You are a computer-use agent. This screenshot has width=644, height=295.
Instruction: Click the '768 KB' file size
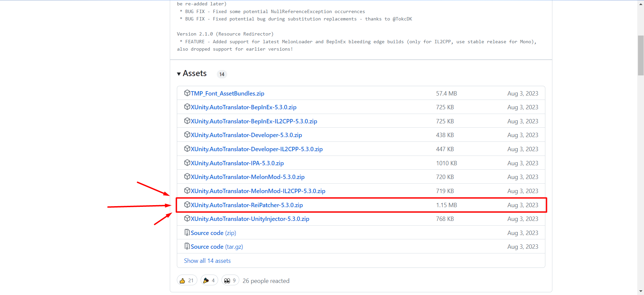click(445, 219)
